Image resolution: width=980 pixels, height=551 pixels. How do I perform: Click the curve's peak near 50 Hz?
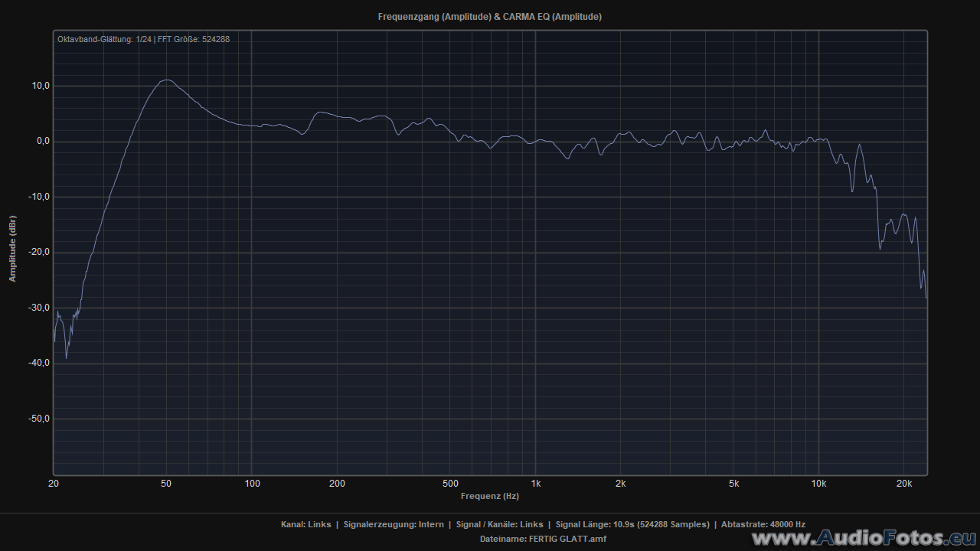tap(166, 80)
